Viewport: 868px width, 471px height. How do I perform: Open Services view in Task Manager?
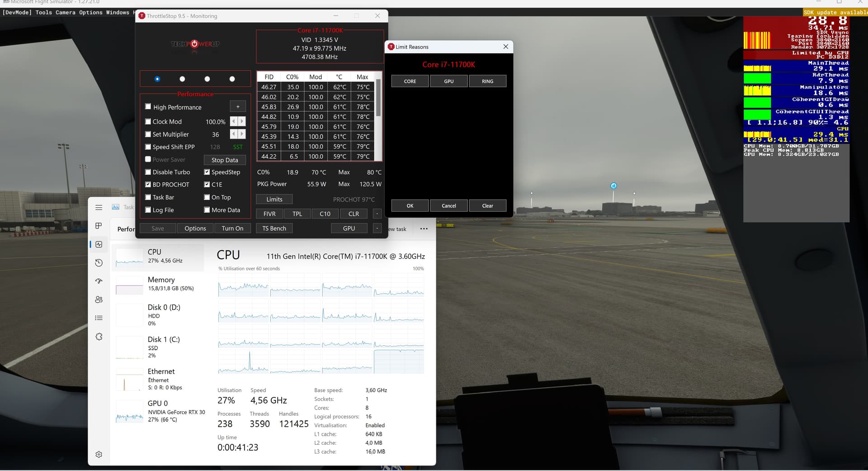pyautogui.click(x=99, y=337)
